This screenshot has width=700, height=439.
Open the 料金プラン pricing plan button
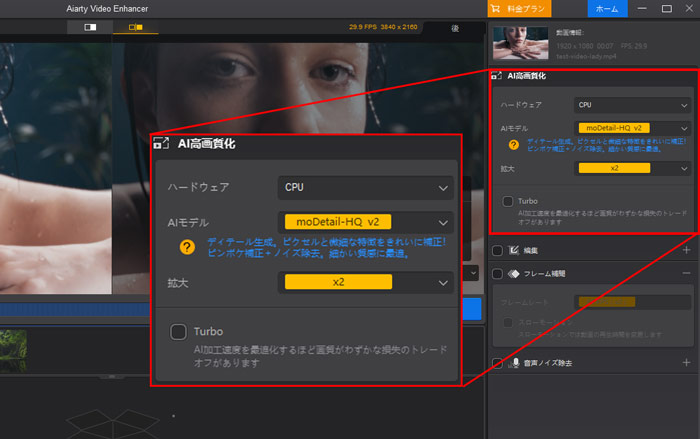tap(519, 8)
